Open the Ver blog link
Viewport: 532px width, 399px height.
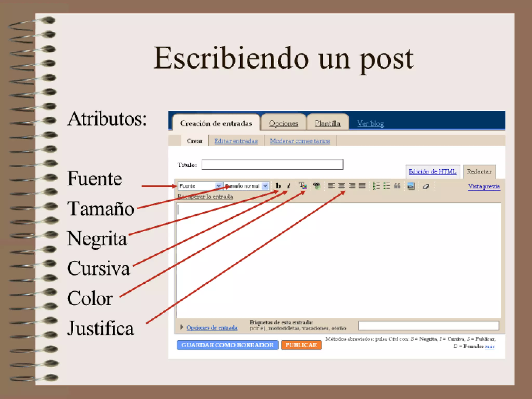[x=371, y=123]
